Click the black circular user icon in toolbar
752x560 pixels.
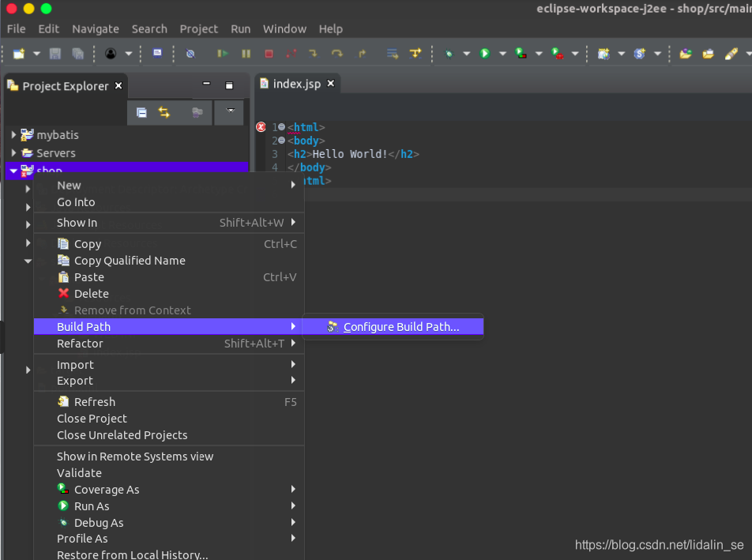111,53
